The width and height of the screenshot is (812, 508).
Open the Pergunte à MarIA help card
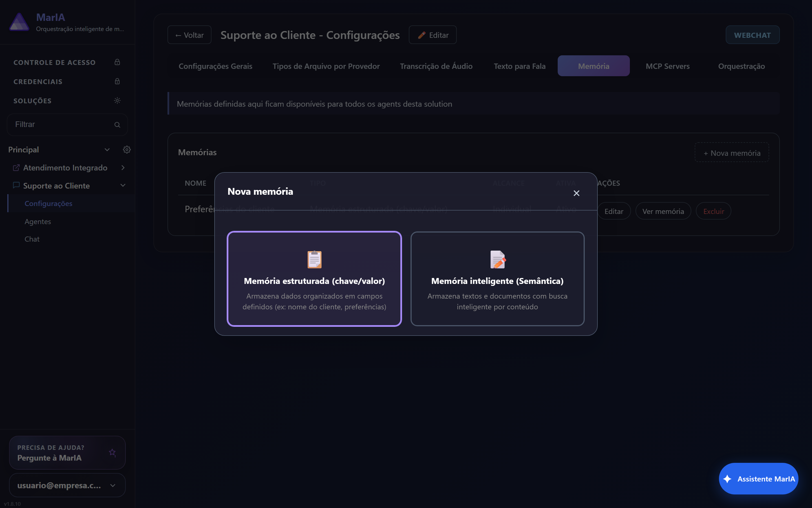point(67,453)
